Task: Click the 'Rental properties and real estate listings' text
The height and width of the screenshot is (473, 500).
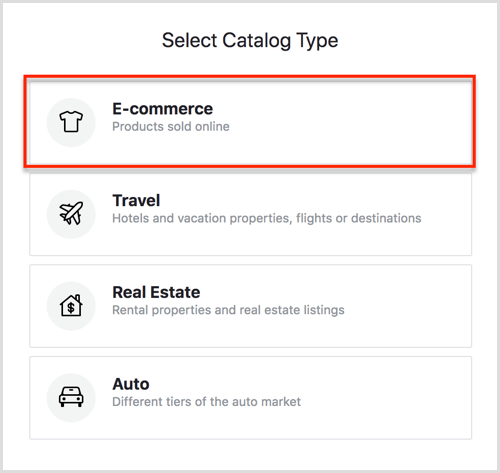Action: pyautogui.click(x=228, y=310)
